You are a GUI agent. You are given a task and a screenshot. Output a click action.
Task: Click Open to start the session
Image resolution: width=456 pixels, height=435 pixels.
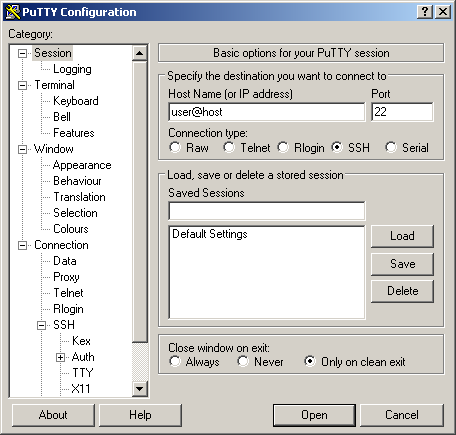(314, 415)
